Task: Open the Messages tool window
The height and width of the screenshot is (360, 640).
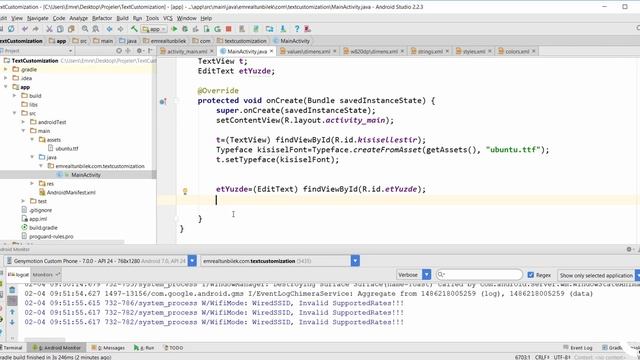Action: 109,348
